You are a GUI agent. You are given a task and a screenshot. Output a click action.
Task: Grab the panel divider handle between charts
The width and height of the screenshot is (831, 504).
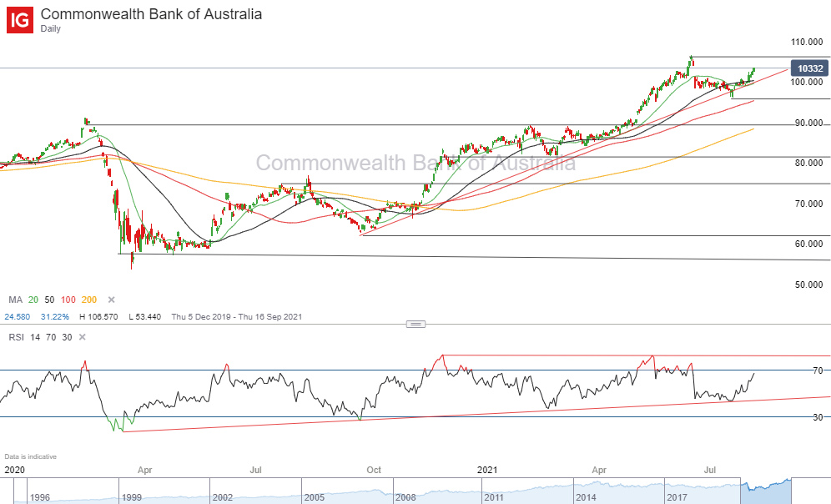coord(415,324)
